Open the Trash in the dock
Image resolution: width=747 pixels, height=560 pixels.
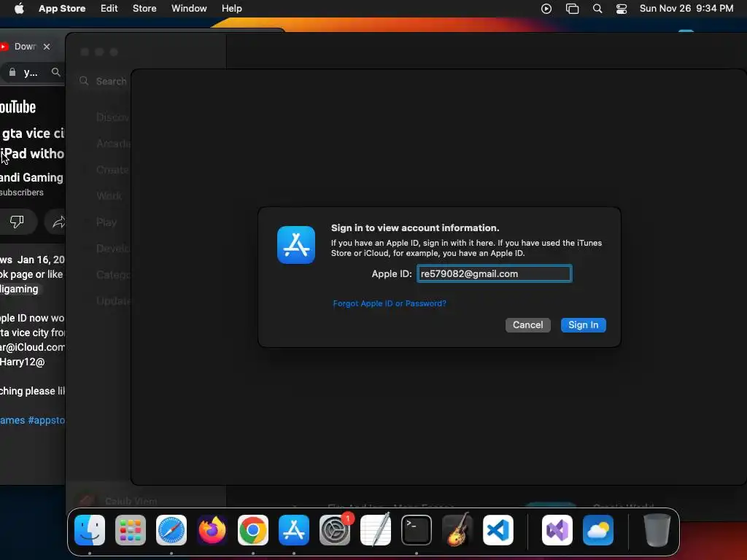[x=657, y=530]
